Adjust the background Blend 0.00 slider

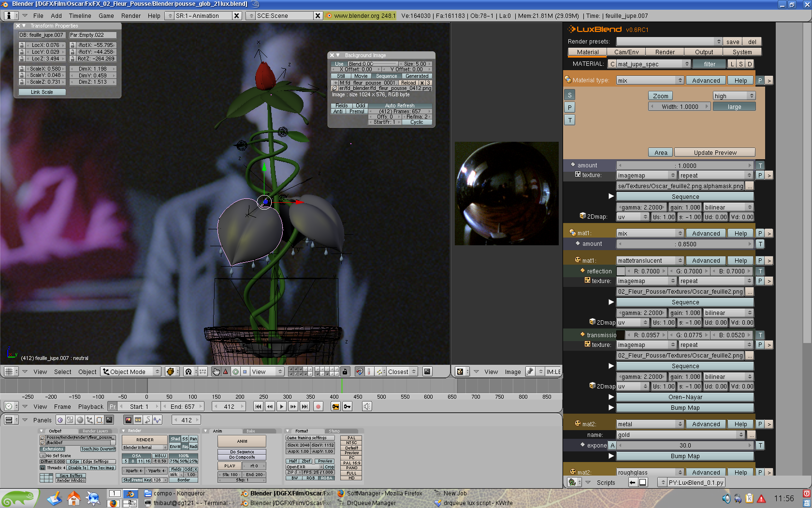pyautogui.click(x=373, y=64)
